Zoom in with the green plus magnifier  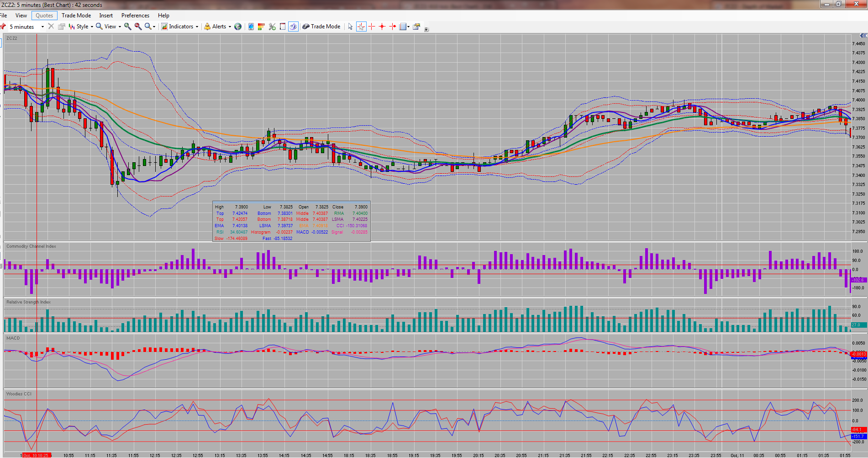128,27
